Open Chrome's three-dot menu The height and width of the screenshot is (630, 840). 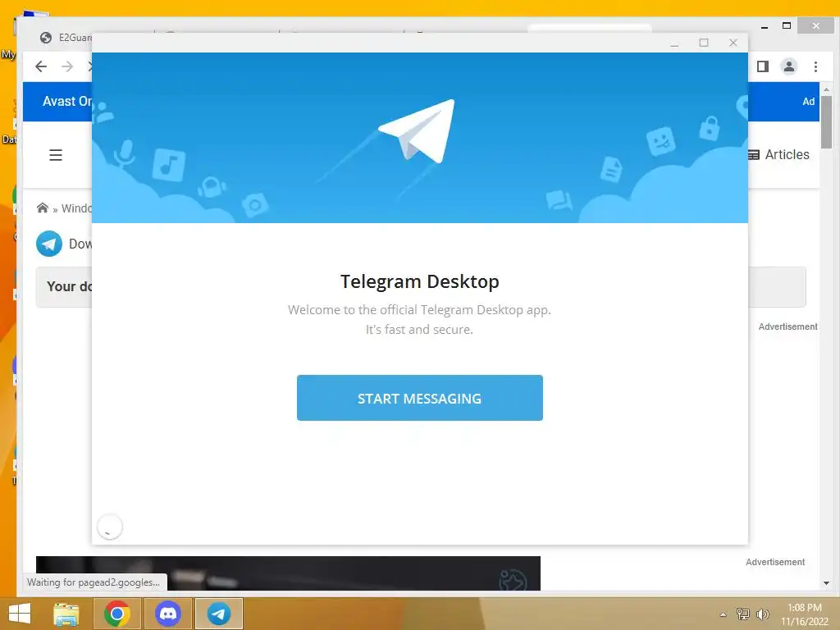(x=815, y=66)
